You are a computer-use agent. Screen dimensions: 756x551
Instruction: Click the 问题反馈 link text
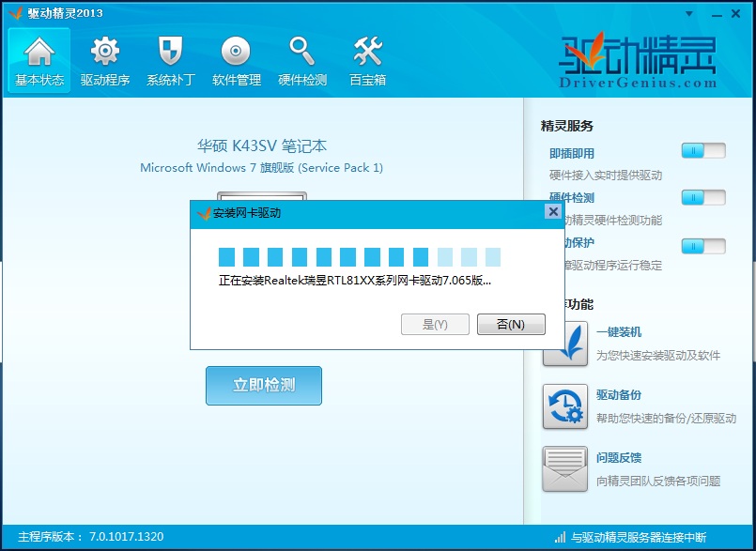(x=619, y=457)
